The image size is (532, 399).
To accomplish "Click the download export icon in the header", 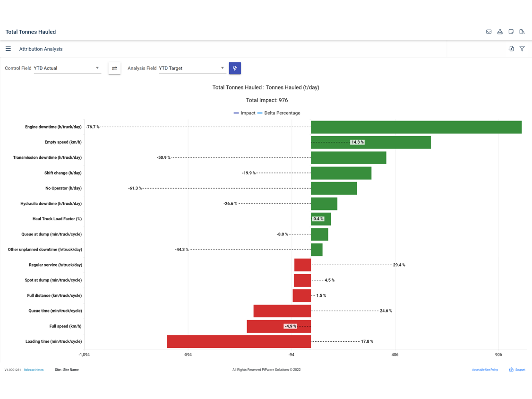I will (500, 32).
